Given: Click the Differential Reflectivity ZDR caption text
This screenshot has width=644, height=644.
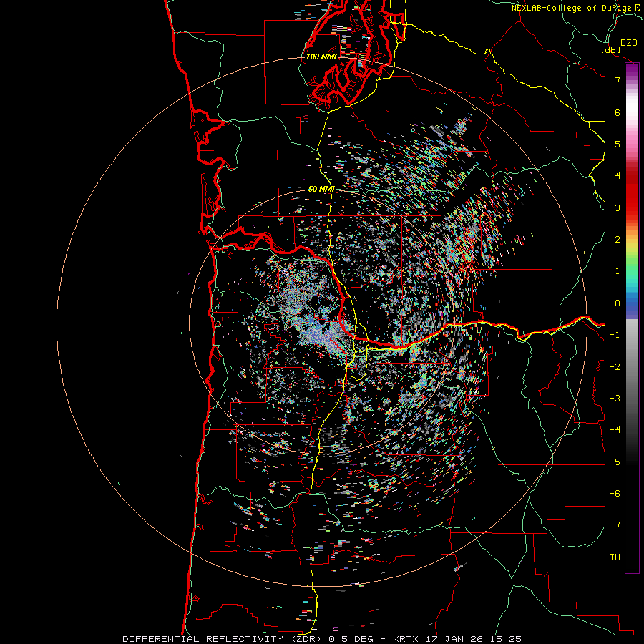Looking at the screenshot, I should (322, 639).
